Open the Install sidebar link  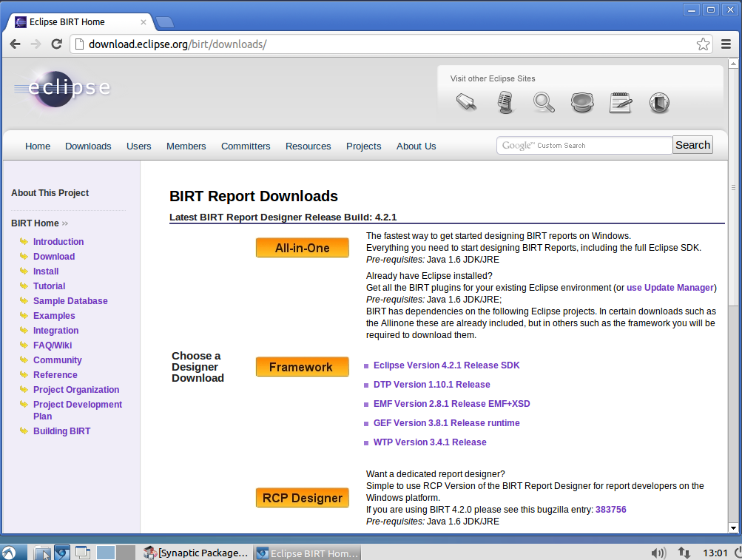46,271
